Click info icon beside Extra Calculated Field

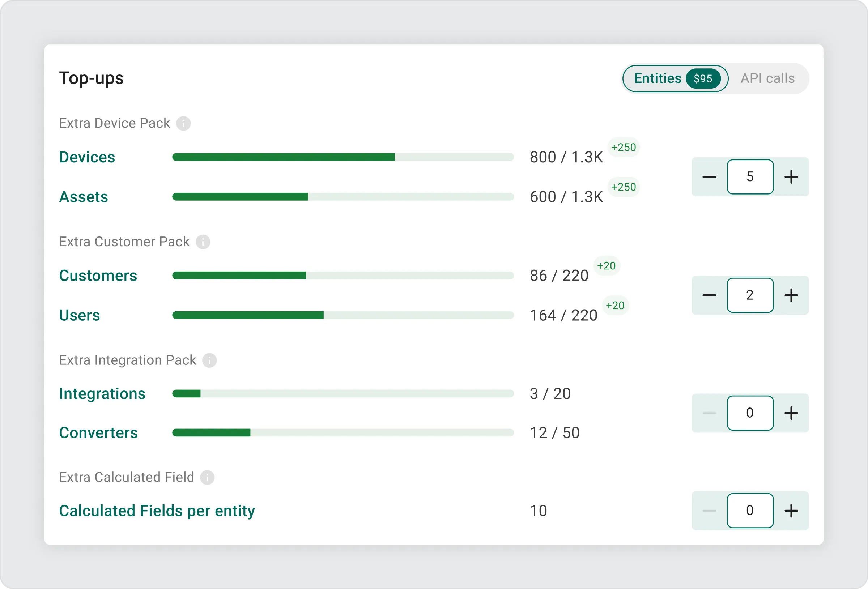(207, 477)
